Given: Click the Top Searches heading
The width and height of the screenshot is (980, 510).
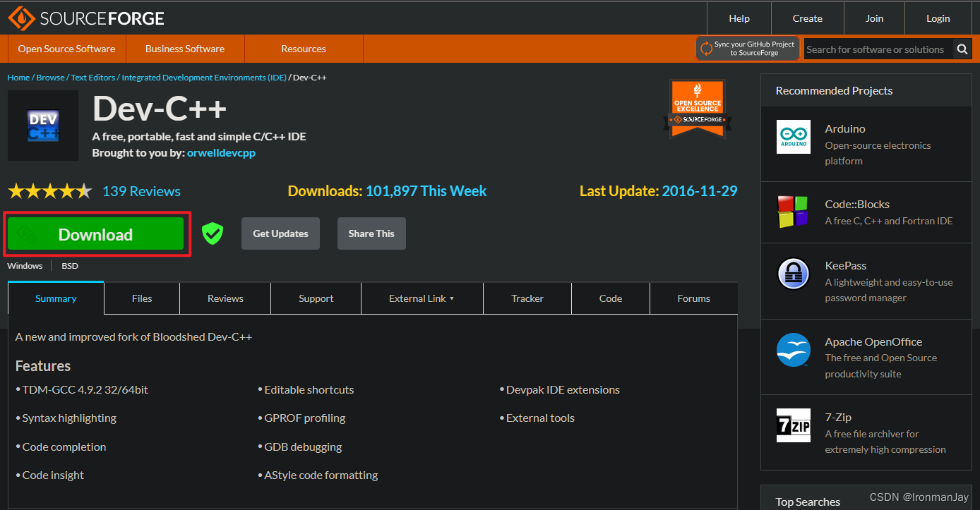Looking at the screenshot, I should 808,502.
